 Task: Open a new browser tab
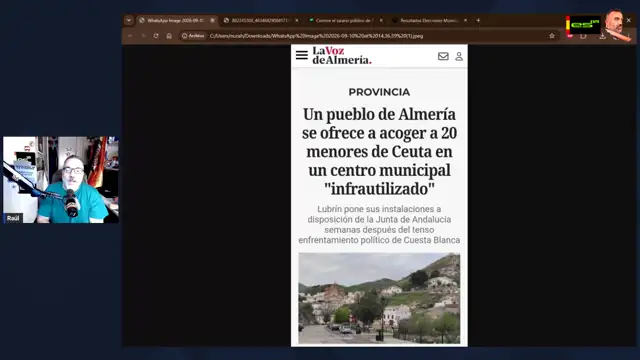pyautogui.click(x=478, y=20)
